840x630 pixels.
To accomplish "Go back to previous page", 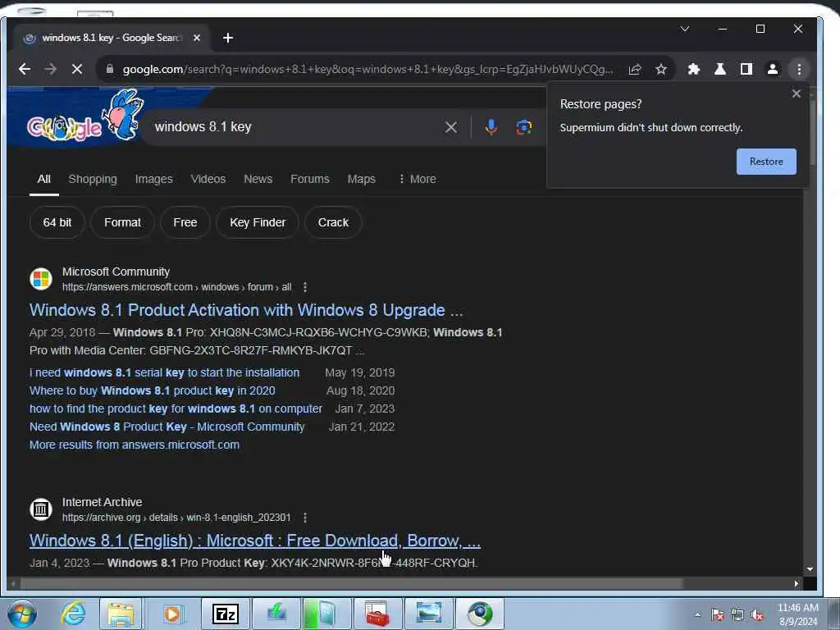I will click(25, 69).
